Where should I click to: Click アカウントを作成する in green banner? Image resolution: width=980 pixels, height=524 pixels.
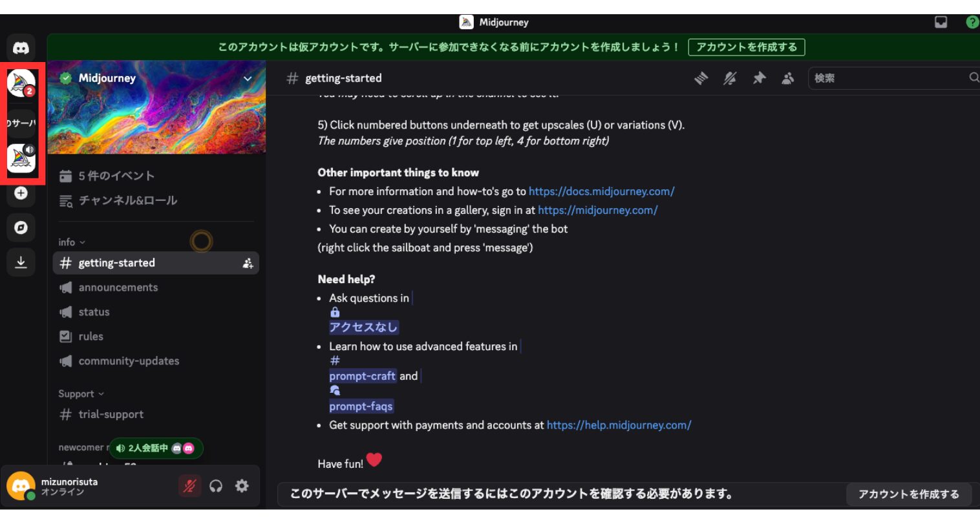[747, 47]
